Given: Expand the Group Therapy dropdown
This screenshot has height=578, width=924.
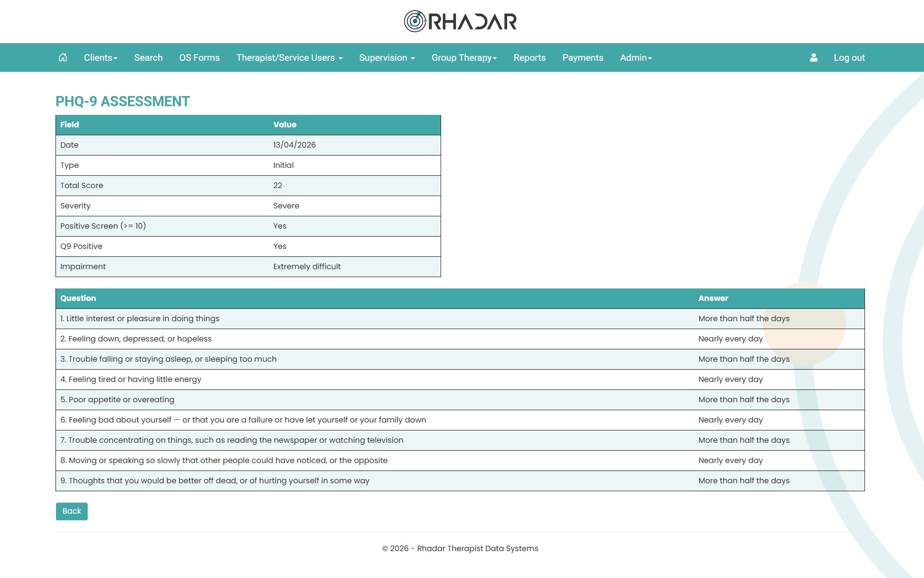Looking at the screenshot, I should 464,58.
